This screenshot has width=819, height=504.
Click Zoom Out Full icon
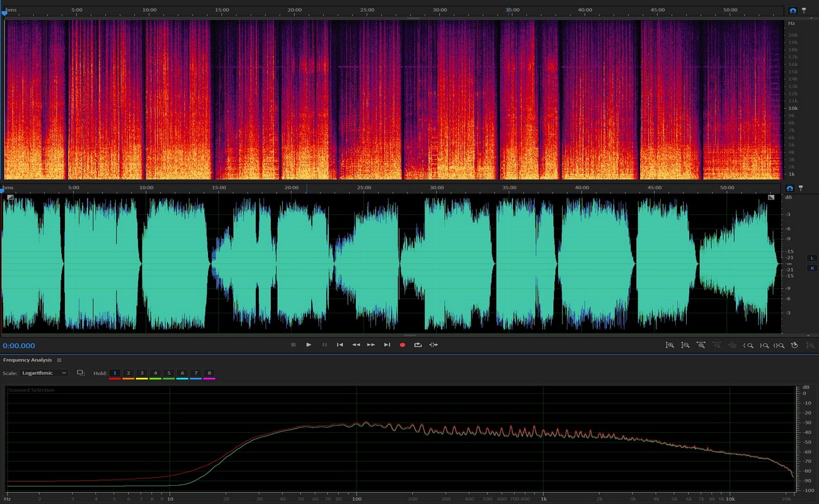point(732,345)
